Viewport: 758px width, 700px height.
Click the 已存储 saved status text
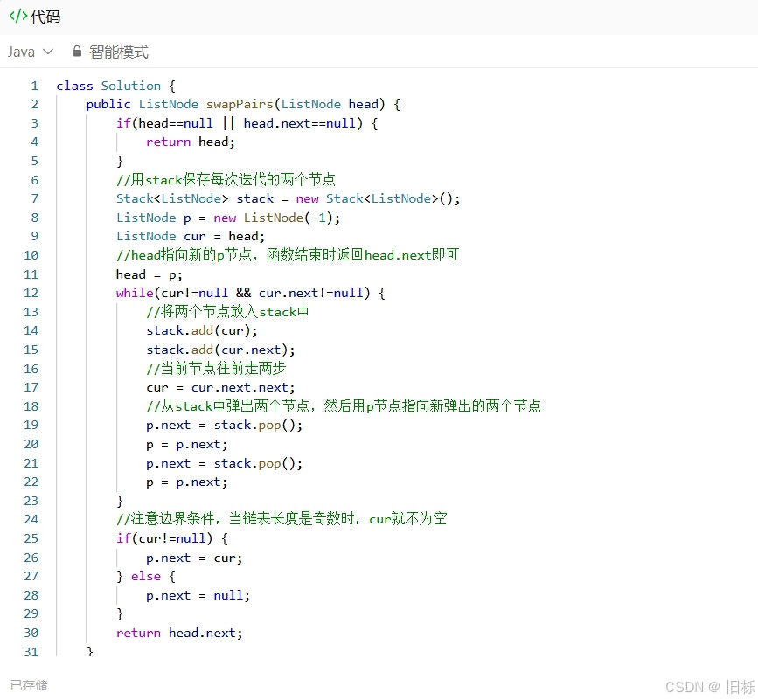click(29, 685)
